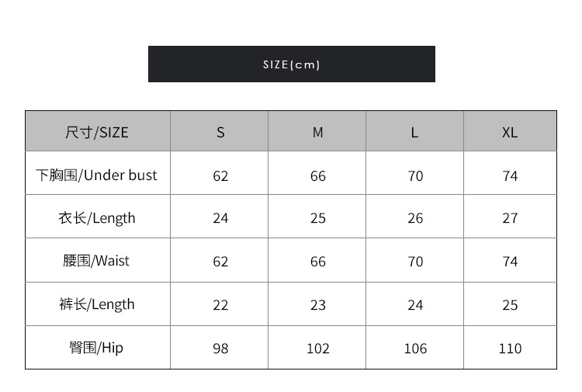Select the M column header
The image size is (582, 392).
[317, 133]
